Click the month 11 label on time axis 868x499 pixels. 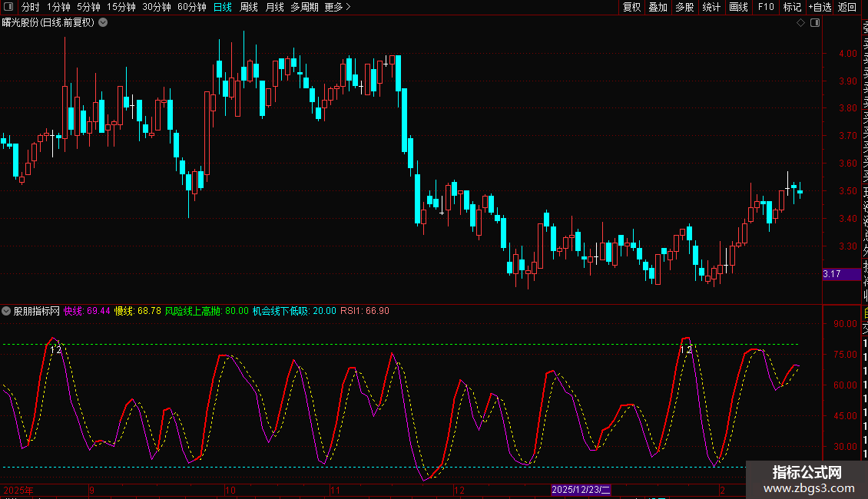coord(335,490)
